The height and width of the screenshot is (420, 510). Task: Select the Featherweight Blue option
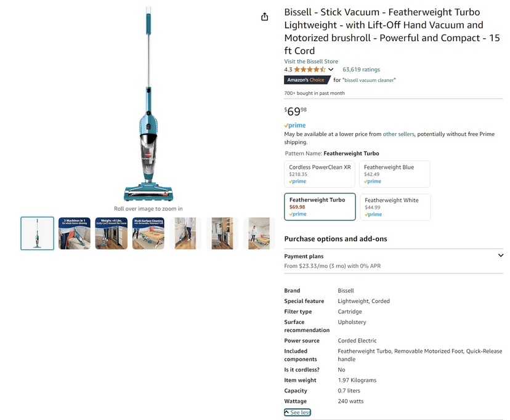394,174
